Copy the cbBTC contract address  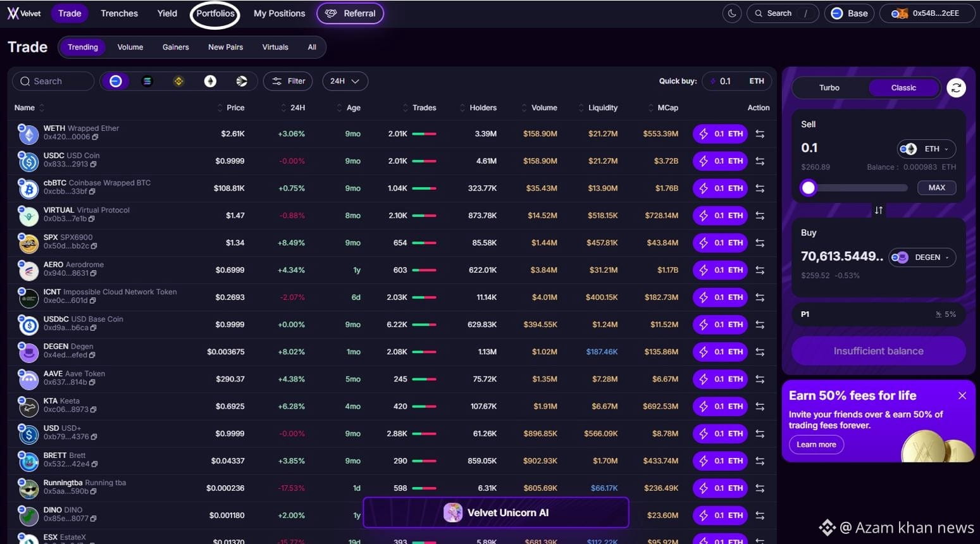coord(92,192)
